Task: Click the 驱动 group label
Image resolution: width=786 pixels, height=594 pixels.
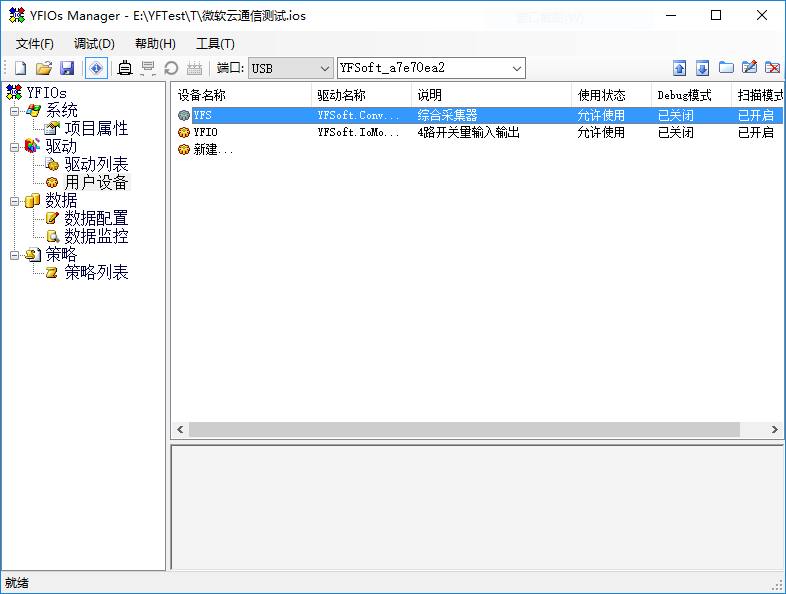Action: 61,147
